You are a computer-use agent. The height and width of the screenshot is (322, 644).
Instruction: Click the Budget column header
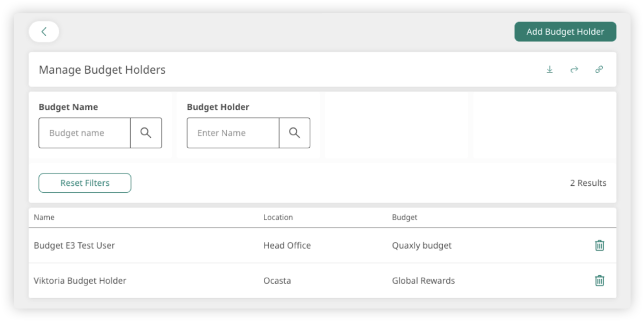pos(404,217)
